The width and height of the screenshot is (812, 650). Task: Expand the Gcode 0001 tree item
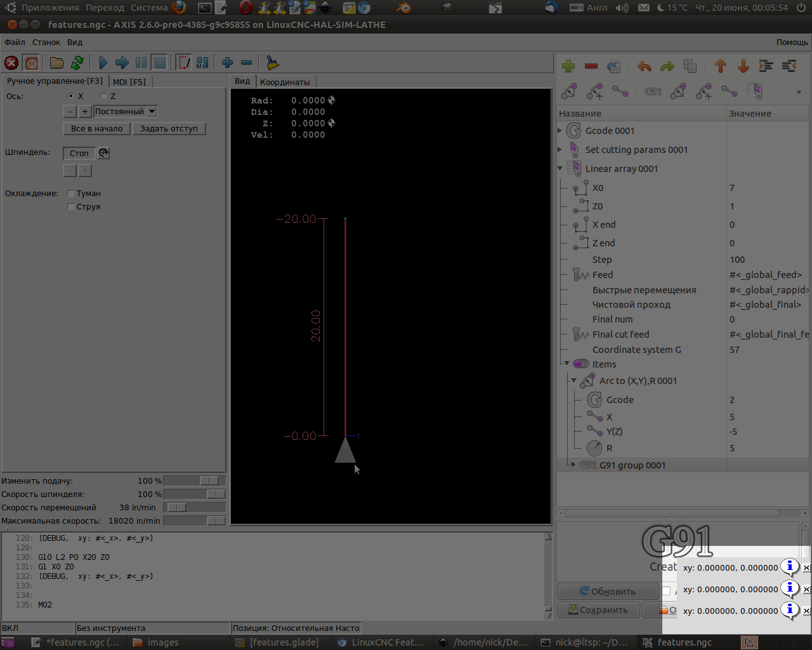(560, 131)
